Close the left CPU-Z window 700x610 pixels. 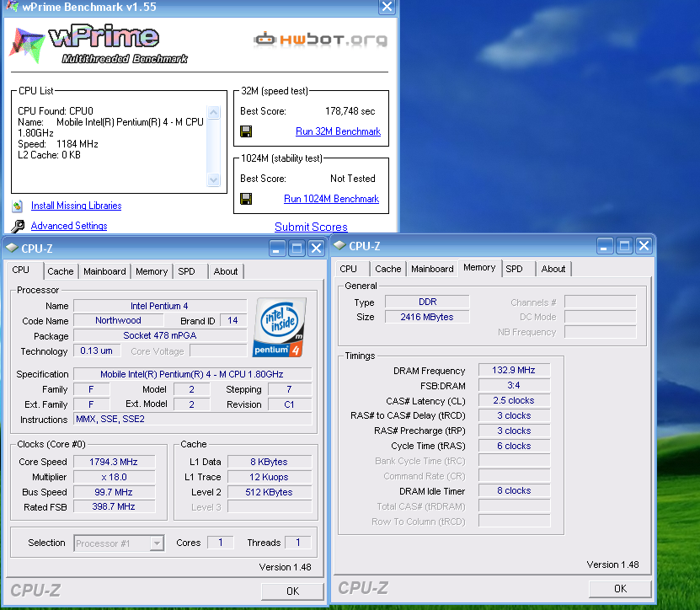tap(316, 249)
